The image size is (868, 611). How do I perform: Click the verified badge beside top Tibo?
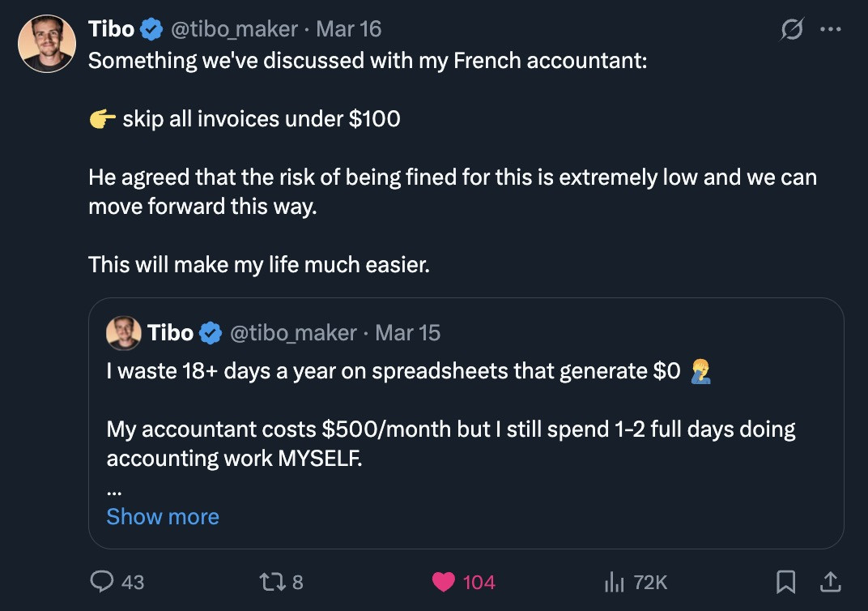click(151, 29)
